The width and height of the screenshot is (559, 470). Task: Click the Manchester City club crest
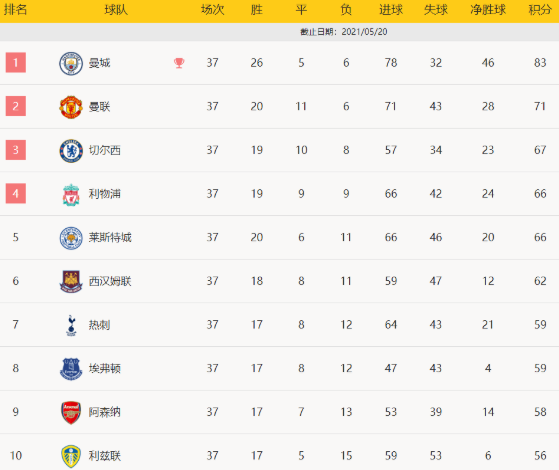(71, 63)
